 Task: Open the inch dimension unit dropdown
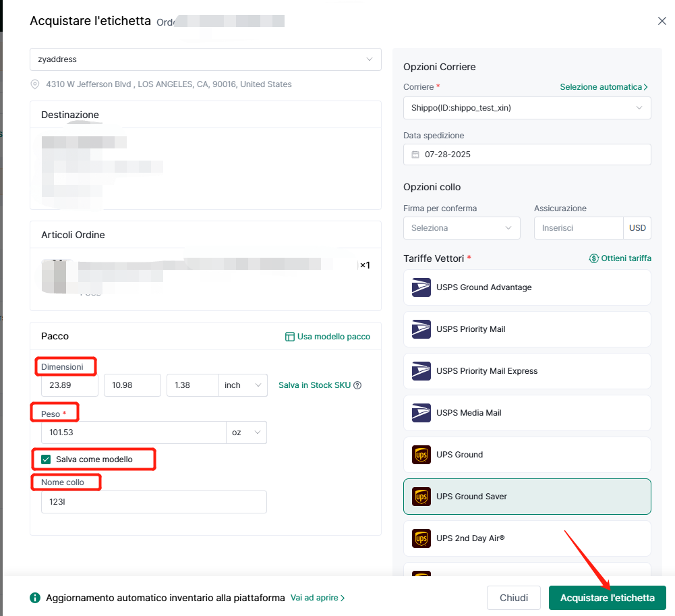tap(243, 385)
